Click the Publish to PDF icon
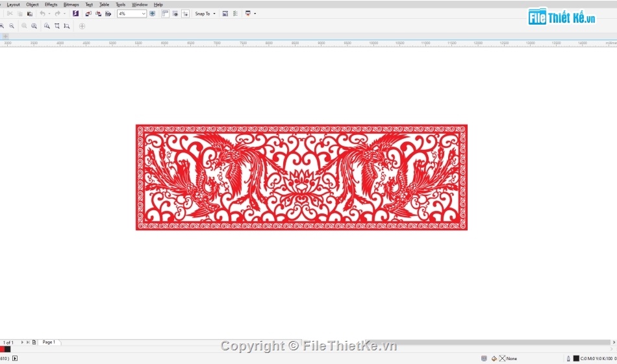The image size is (617, 364). 108,14
